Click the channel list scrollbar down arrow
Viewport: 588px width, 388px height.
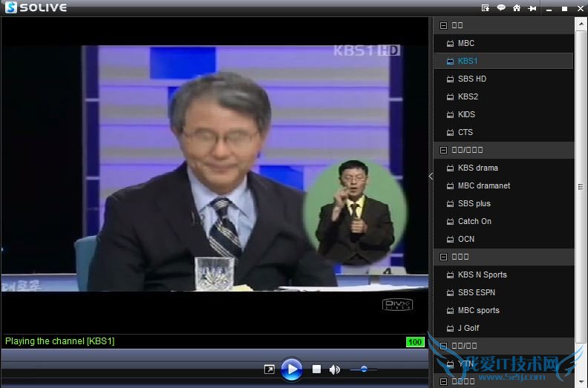pos(581,382)
